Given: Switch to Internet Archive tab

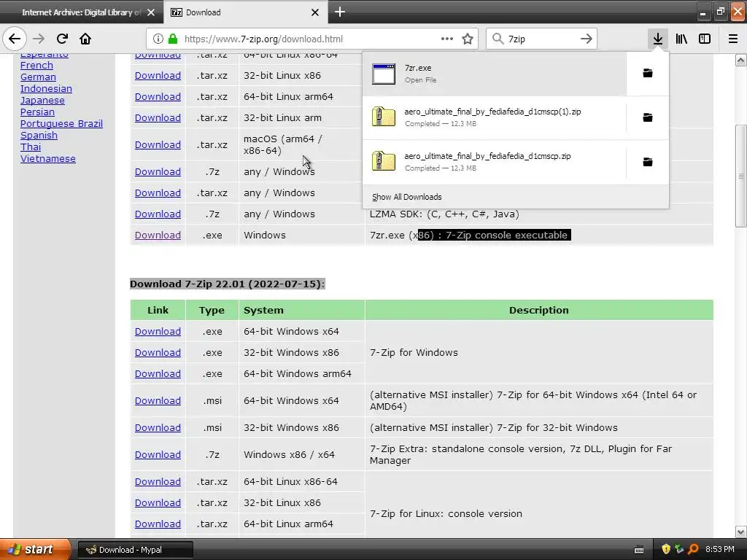Looking at the screenshot, I should [82, 12].
